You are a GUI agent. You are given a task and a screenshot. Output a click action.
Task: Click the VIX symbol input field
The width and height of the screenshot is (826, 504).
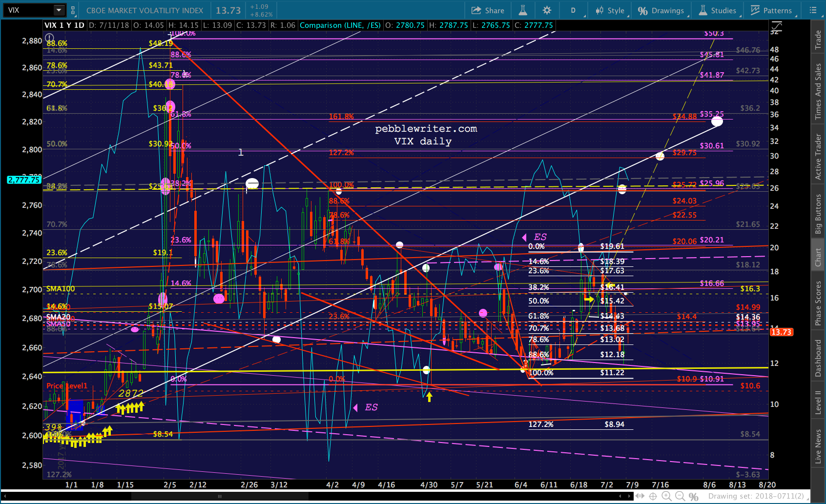[29, 10]
